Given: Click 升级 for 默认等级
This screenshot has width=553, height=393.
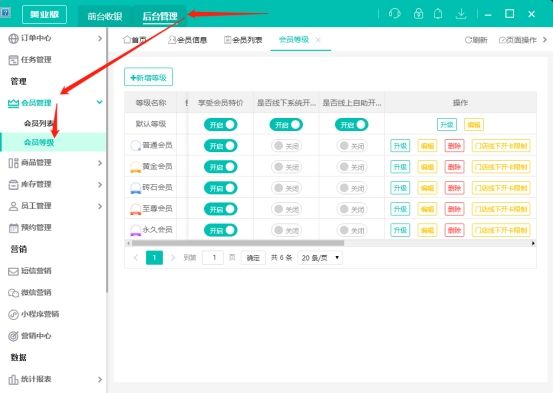Looking at the screenshot, I should (447, 125).
